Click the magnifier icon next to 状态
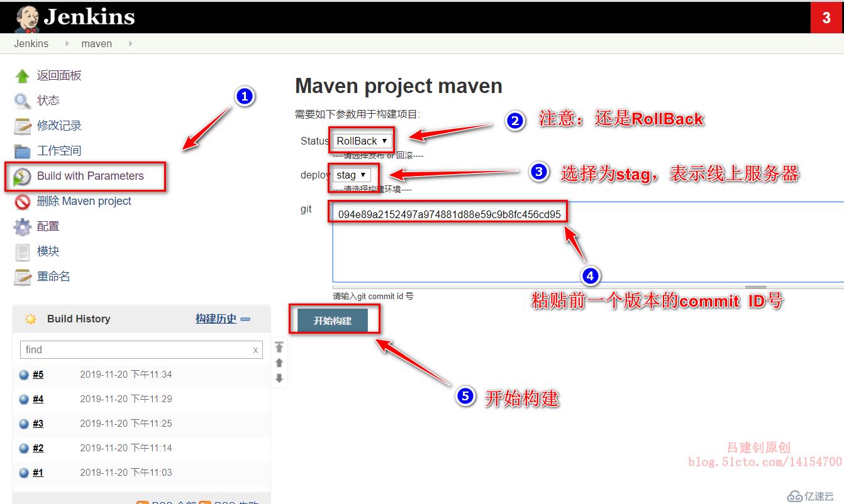This screenshot has height=504, width=844. (22, 101)
